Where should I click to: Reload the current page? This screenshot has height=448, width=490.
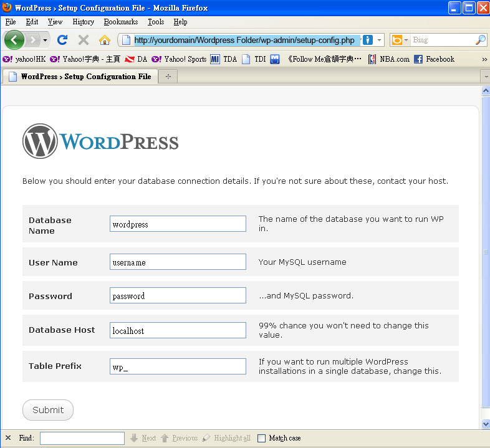coord(62,40)
